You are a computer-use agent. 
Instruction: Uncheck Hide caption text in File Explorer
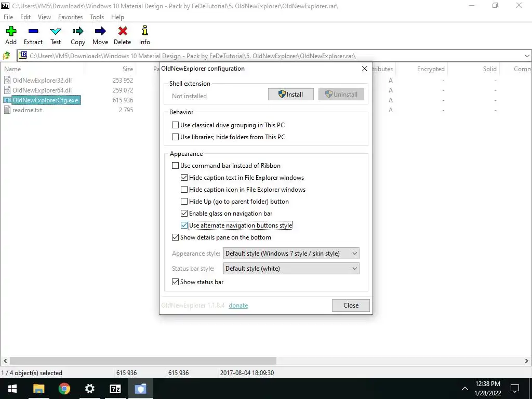pos(184,178)
